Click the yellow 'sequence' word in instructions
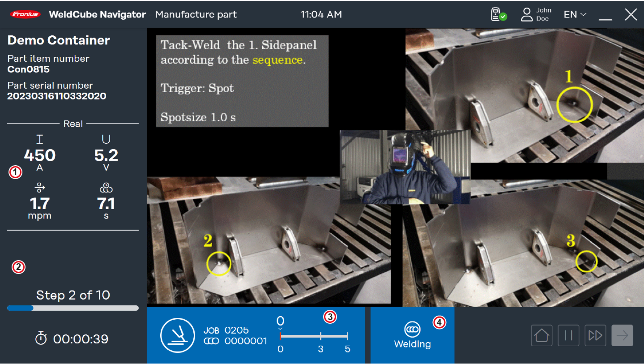 pos(278,60)
